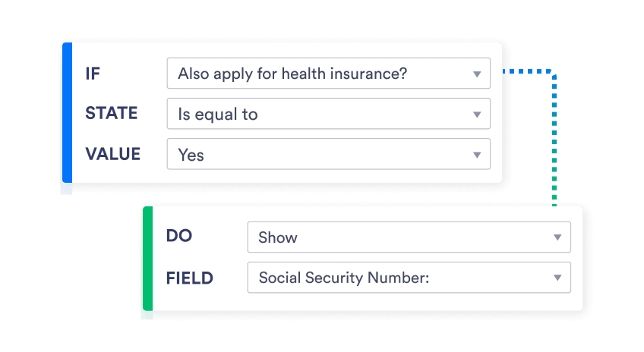Click the dotted connector line between cards
The width and height of the screenshot is (644, 352).
coord(554,137)
